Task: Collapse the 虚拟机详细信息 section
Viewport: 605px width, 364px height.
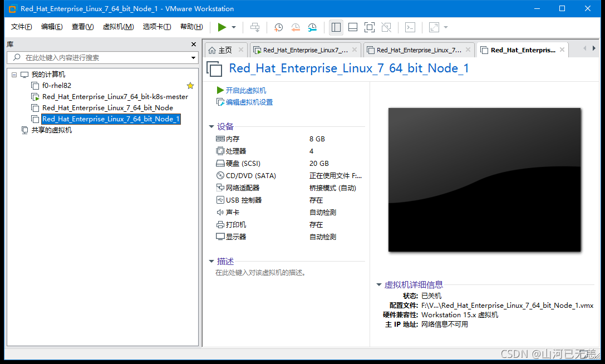Action: 379,285
